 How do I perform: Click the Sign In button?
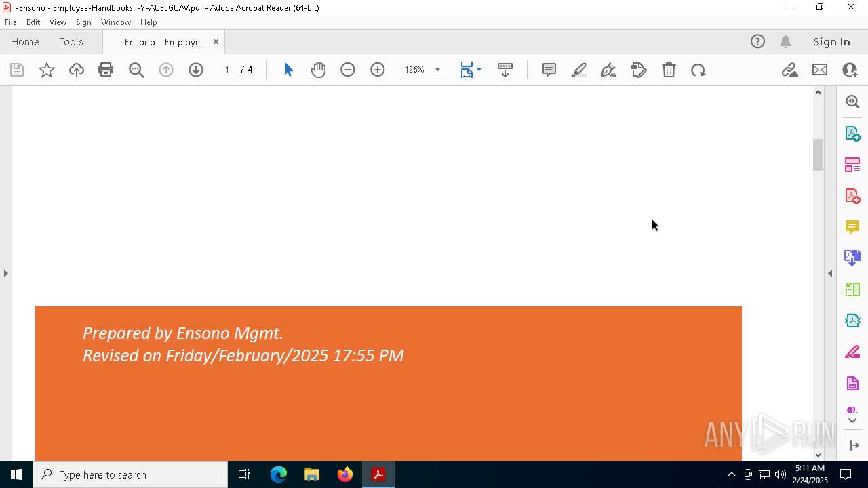[831, 41]
